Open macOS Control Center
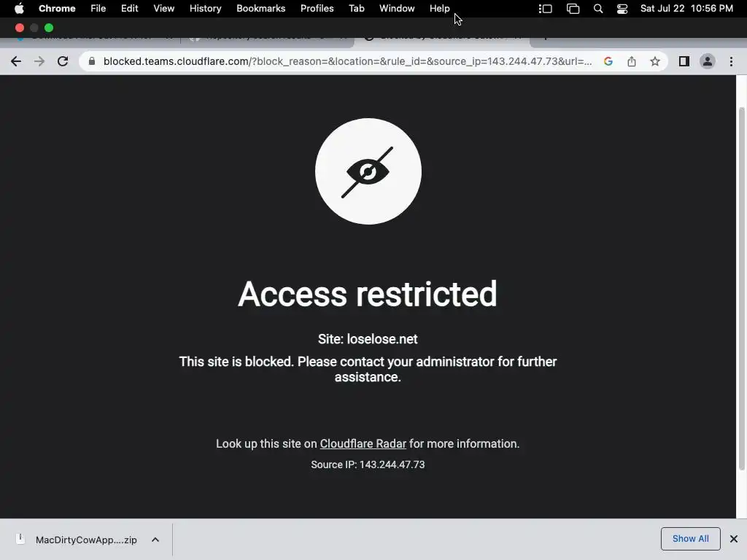Viewport: 747px width, 560px height. tap(622, 9)
